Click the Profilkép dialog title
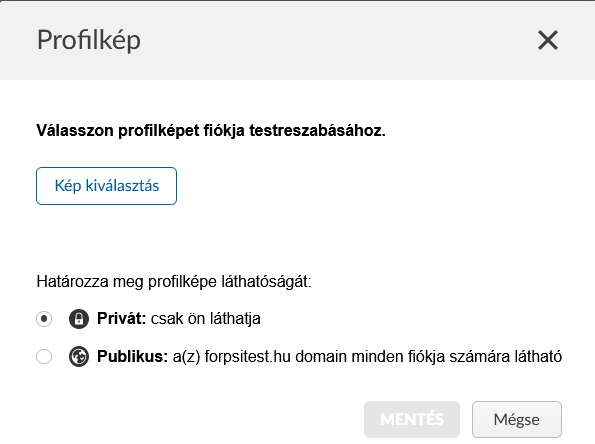This screenshot has height=444, width=595. (89, 40)
